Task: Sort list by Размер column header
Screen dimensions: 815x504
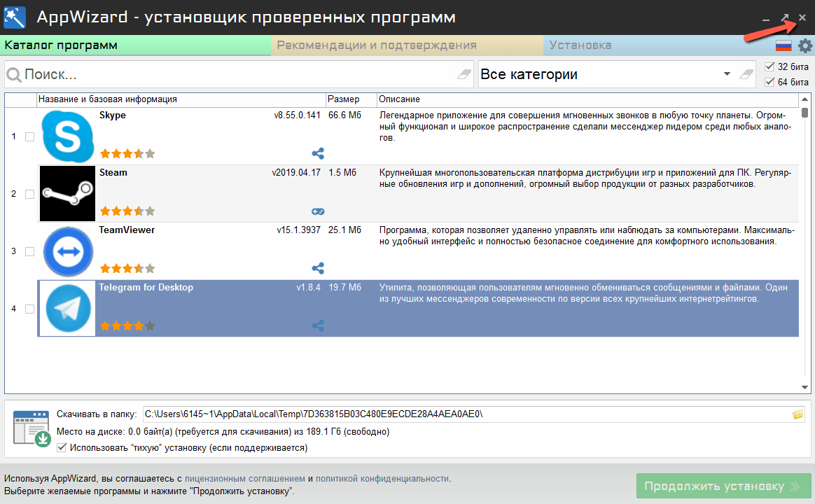Action: pos(344,99)
